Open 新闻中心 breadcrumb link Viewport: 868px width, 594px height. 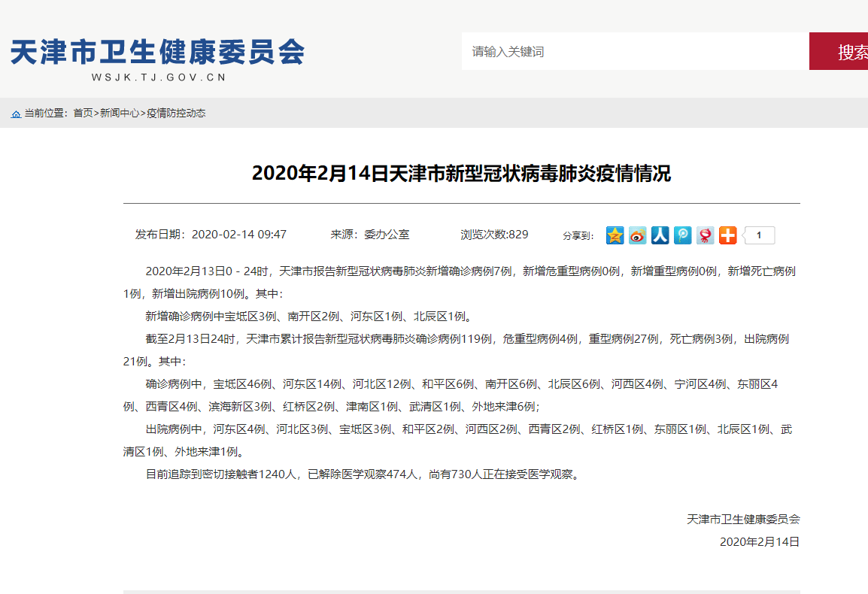coord(120,114)
